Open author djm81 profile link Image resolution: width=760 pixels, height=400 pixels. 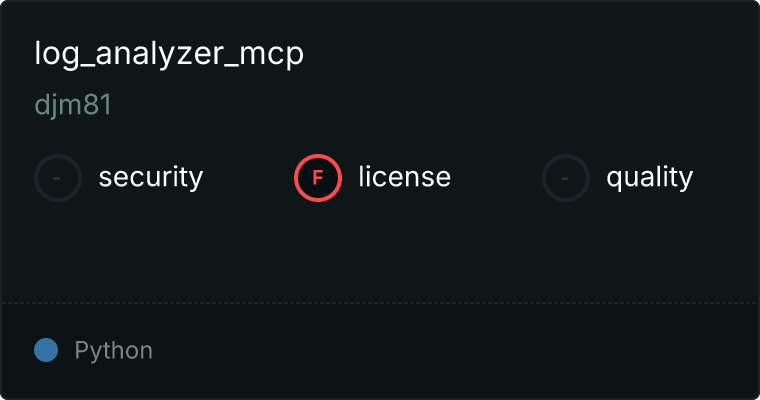pyautogui.click(x=73, y=105)
